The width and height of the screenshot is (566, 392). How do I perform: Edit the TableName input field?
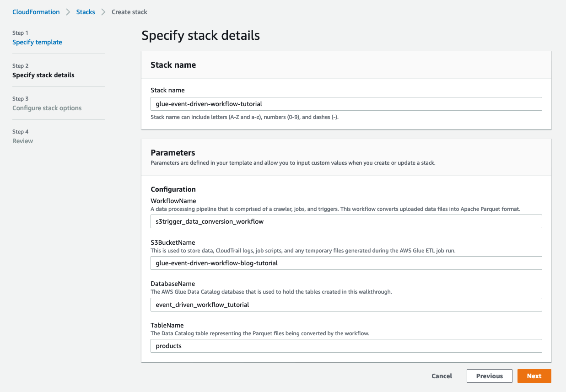346,346
